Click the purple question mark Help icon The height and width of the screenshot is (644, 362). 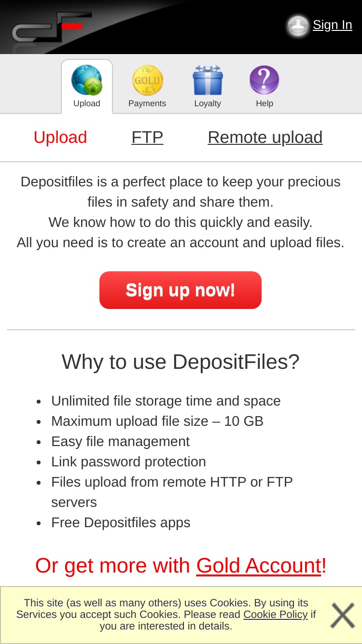pyautogui.click(x=265, y=80)
